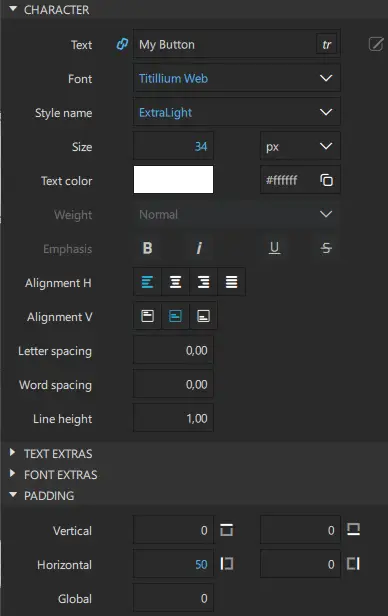
Task: Click the Size field with value 34
Action: pyautogui.click(x=173, y=146)
